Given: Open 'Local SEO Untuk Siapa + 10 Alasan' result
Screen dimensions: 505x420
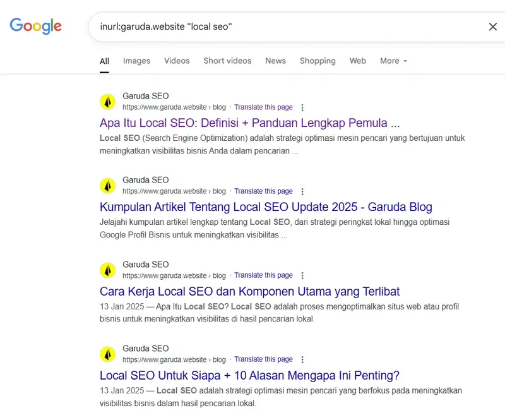Looking at the screenshot, I should click(x=249, y=376).
